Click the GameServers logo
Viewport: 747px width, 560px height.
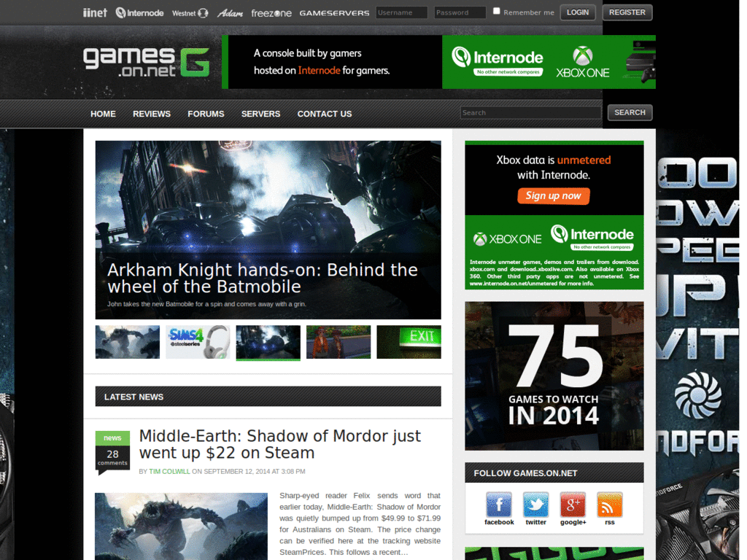334,12
